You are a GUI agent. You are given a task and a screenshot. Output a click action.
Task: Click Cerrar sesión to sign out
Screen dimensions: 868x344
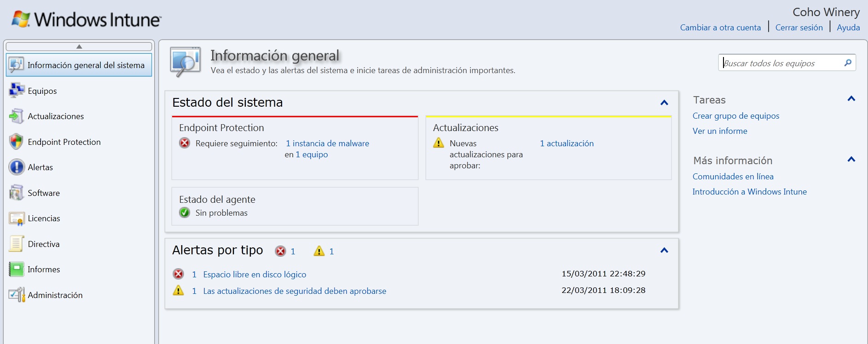799,28
